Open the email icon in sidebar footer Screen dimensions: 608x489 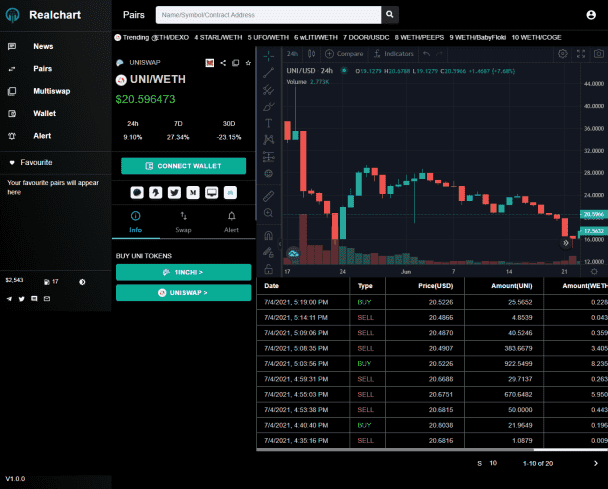(x=47, y=299)
